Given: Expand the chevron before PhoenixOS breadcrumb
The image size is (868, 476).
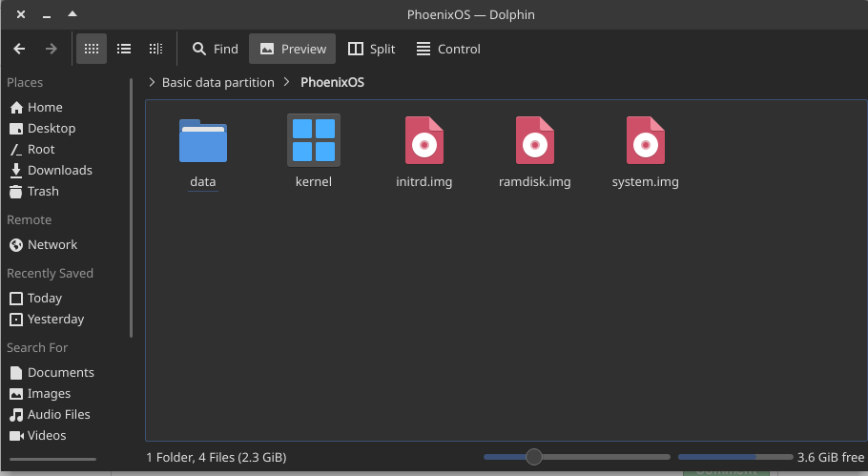Looking at the screenshot, I should (287, 82).
